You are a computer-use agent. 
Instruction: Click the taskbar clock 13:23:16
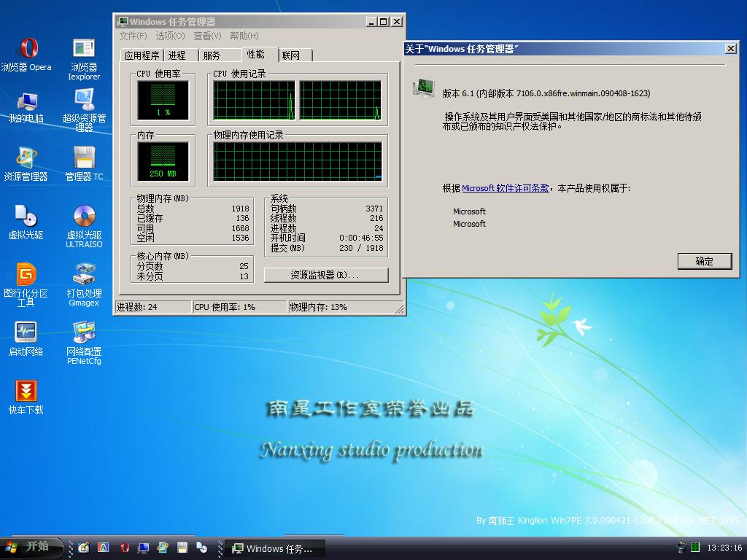724,548
